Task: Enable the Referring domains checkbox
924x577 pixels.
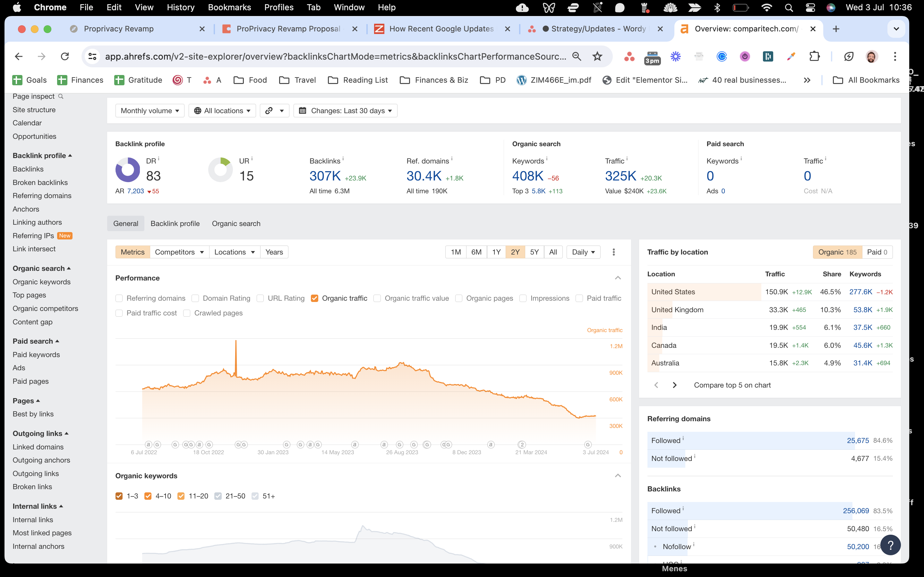Action: point(119,298)
